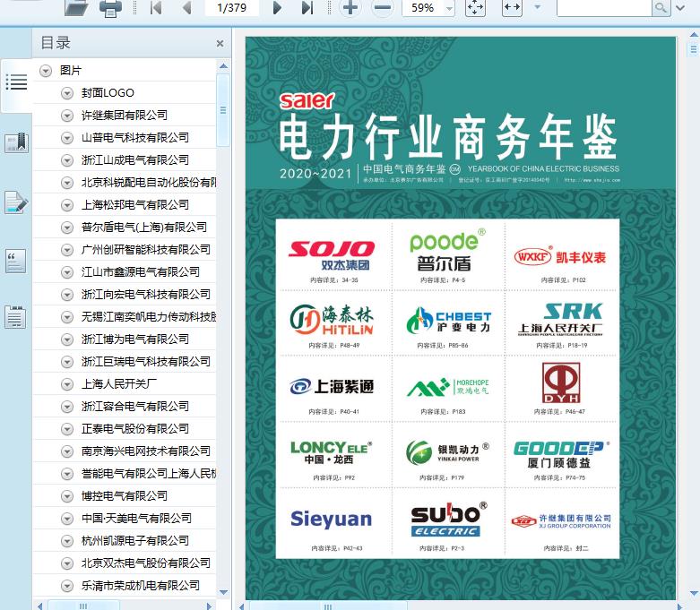Expand the 上海松邦电气有限公司 entry
Screen dimensions: 700x610
point(67,205)
